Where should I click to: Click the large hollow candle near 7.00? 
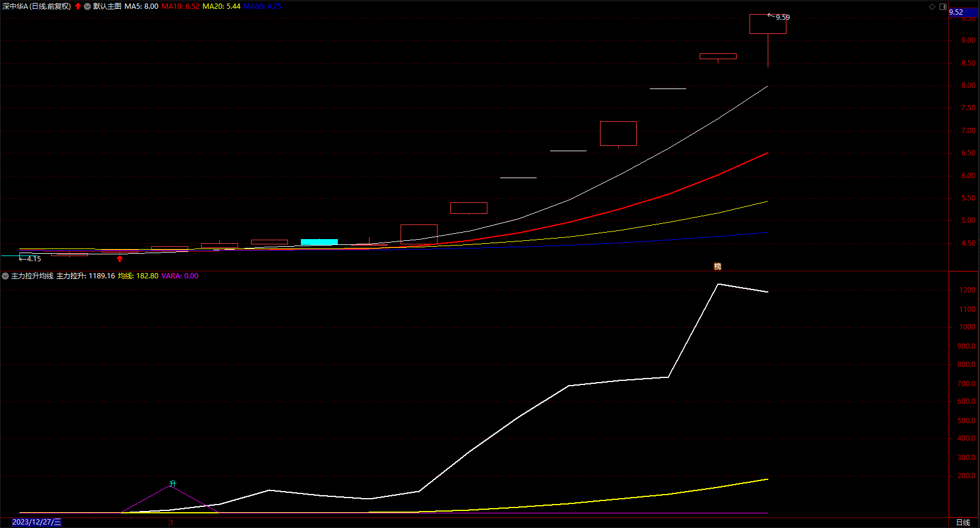click(618, 134)
